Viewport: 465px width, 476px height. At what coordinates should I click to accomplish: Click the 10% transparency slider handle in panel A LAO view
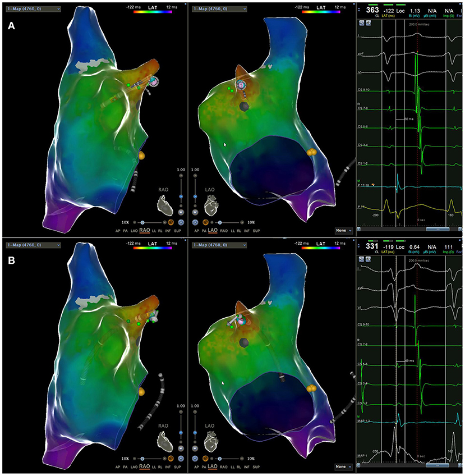point(220,222)
